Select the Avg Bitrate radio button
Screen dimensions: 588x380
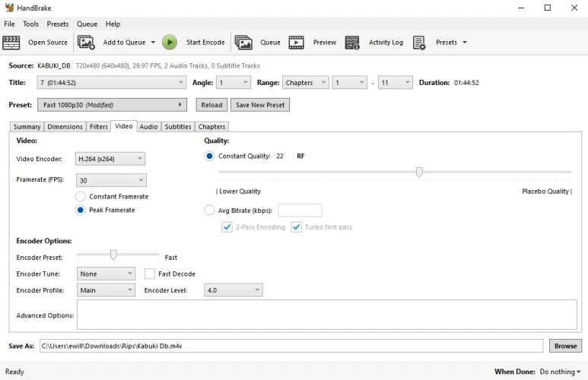click(x=209, y=211)
